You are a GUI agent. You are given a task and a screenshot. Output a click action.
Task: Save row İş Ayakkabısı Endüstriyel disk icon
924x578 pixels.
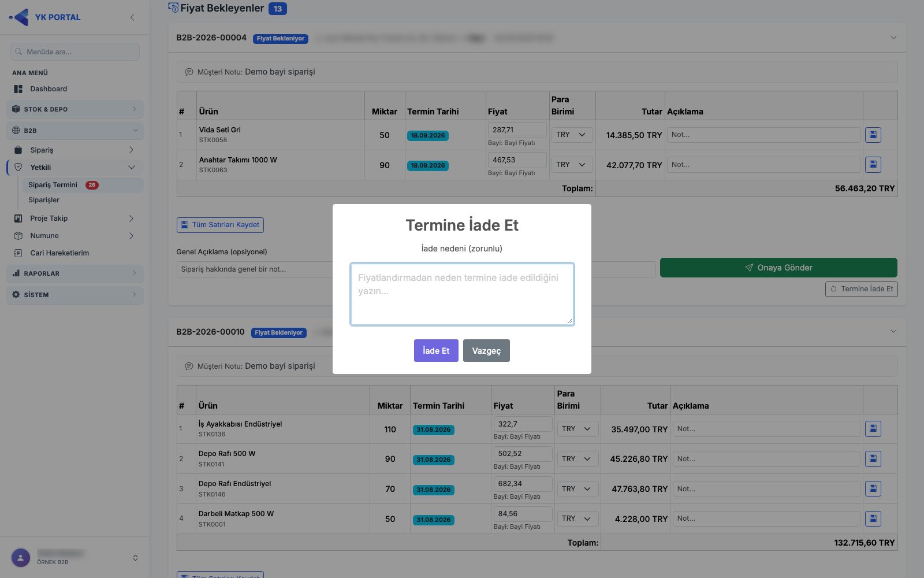click(873, 429)
